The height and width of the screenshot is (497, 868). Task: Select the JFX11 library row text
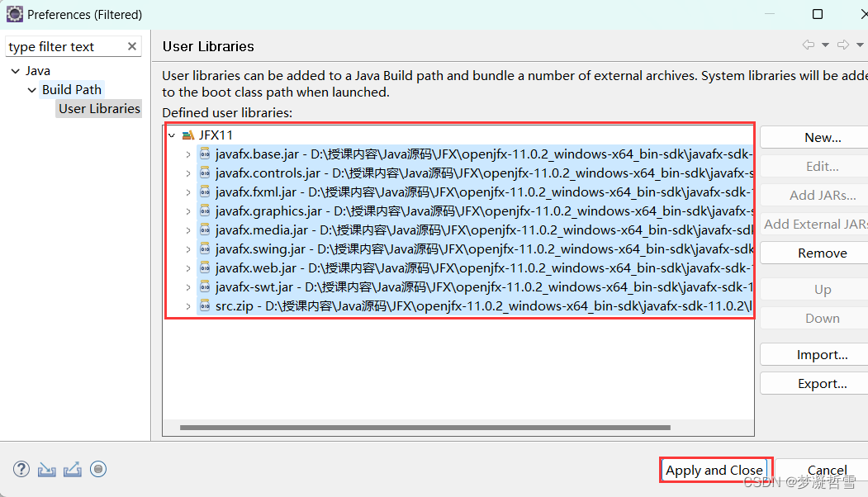[216, 135]
